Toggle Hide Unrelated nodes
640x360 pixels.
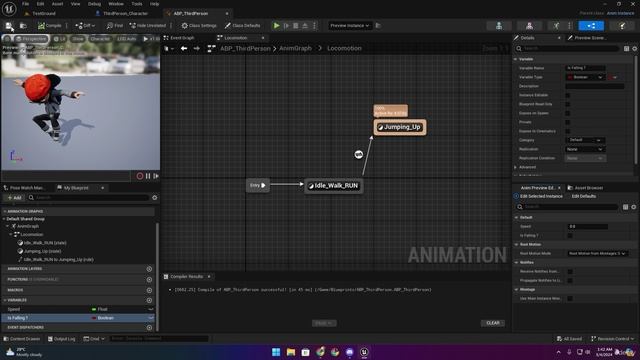click(x=148, y=26)
